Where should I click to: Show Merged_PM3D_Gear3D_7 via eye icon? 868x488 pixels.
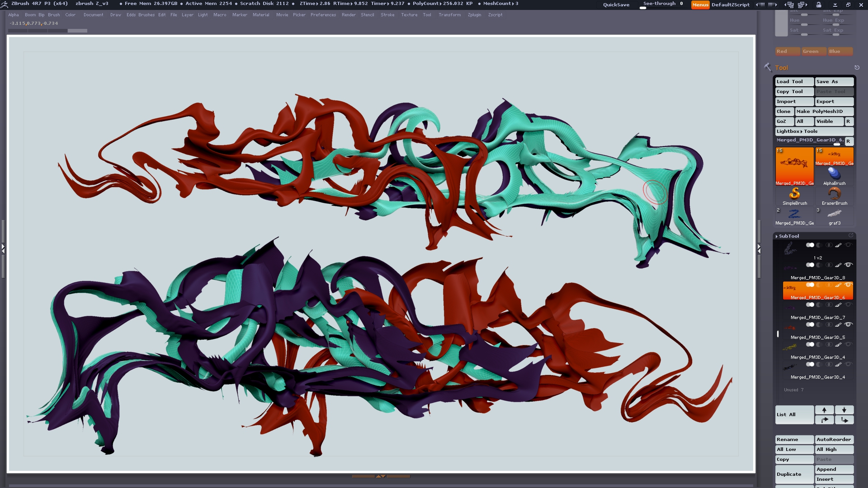[848, 305]
